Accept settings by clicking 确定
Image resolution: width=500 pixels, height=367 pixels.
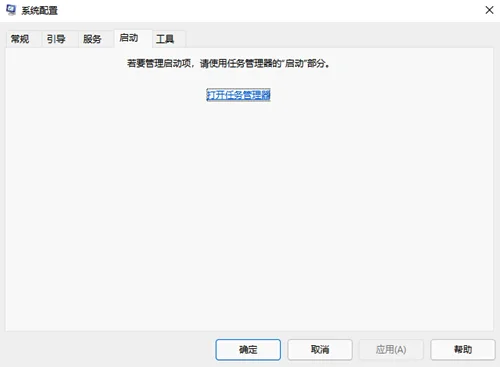pyautogui.click(x=248, y=350)
